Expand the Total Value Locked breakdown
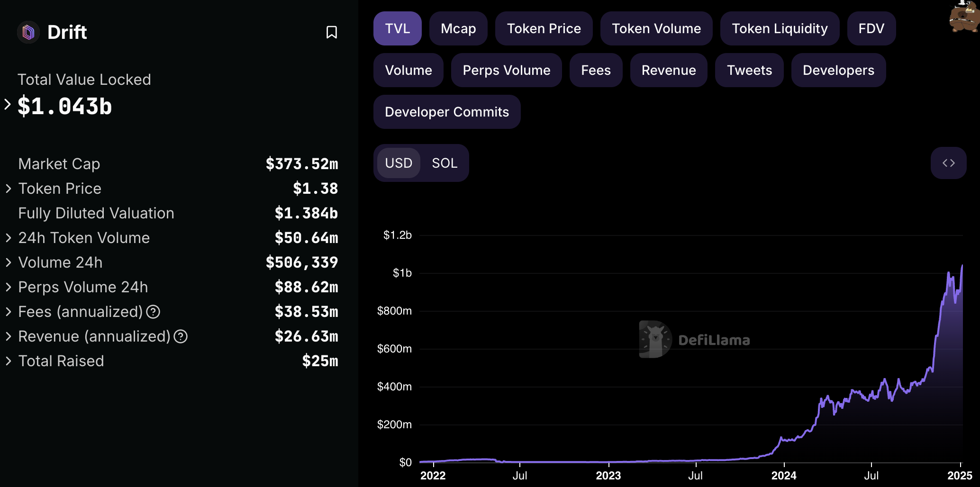 pyautogui.click(x=8, y=105)
